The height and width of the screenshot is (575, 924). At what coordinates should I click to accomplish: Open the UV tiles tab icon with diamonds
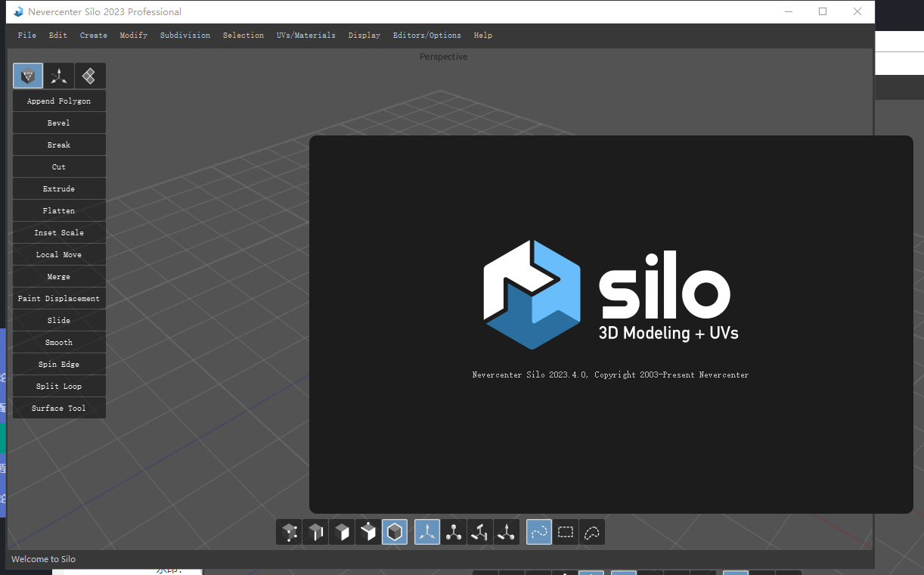point(90,76)
